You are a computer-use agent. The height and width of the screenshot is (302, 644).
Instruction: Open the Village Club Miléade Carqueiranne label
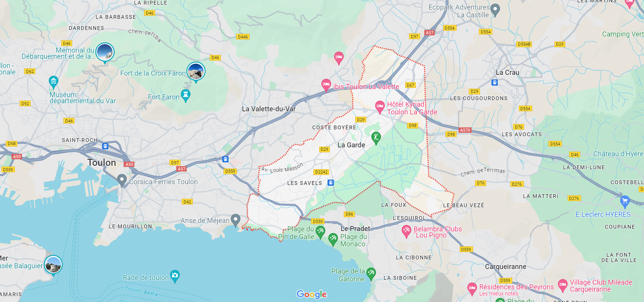pyautogui.click(x=601, y=286)
